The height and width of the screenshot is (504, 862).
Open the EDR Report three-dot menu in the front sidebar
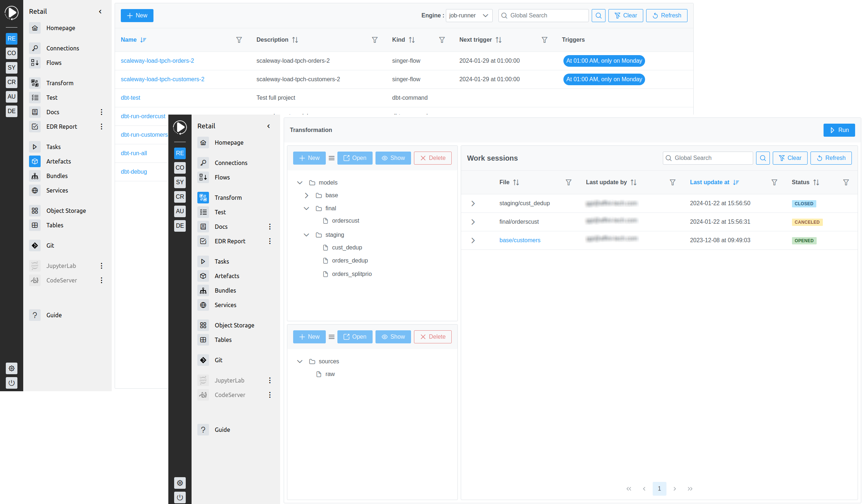[270, 241]
